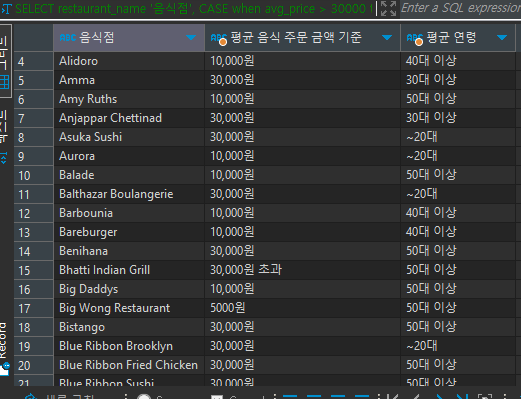Click the Blue Ribbon Brooklyn cell

pos(129,346)
